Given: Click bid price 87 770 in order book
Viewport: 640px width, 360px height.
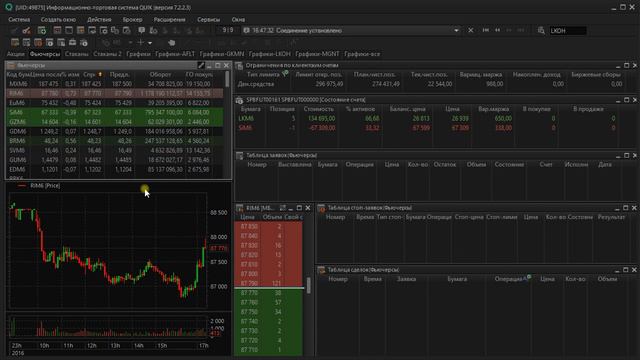Looking at the screenshot, I should (x=249, y=293).
